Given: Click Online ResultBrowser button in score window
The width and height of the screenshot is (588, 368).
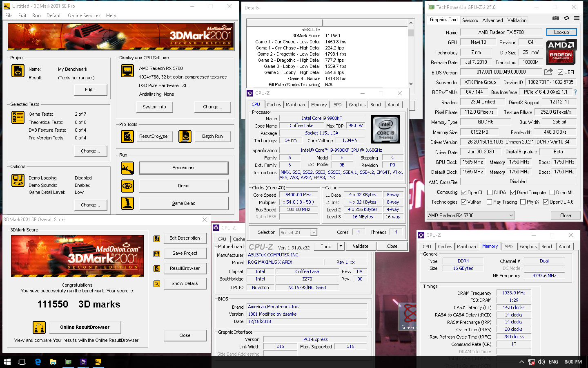Looking at the screenshot, I should pos(85,327).
